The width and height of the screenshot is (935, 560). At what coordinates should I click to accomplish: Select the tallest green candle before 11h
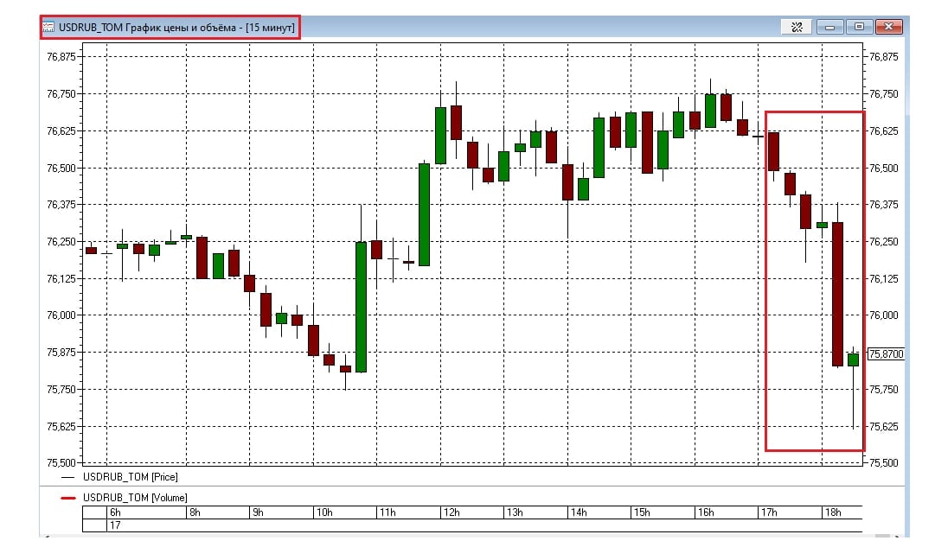[361, 307]
